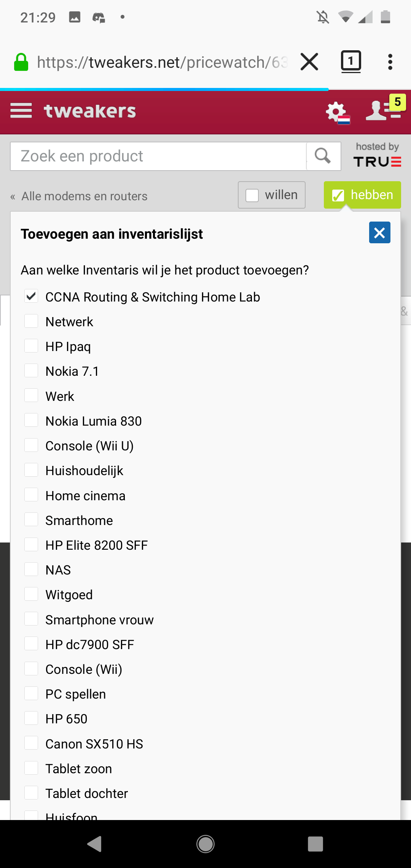Open browser three-dot overflow menu
The width and height of the screenshot is (411, 868).
390,62
